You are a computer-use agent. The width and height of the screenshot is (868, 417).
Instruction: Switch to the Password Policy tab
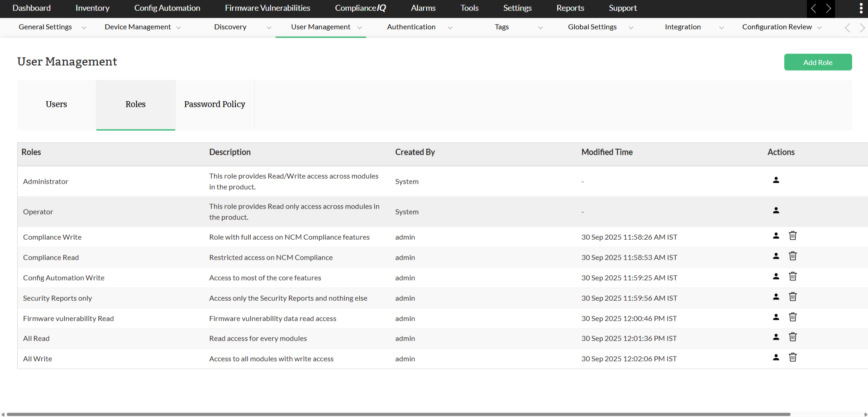click(215, 105)
